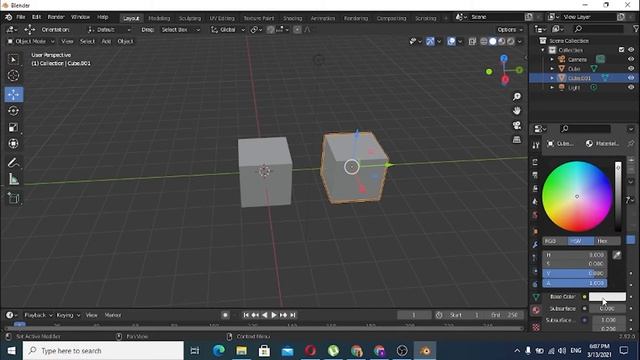
Task: Open Microsoft Edge from taskbar
Action: [x=219, y=351]
